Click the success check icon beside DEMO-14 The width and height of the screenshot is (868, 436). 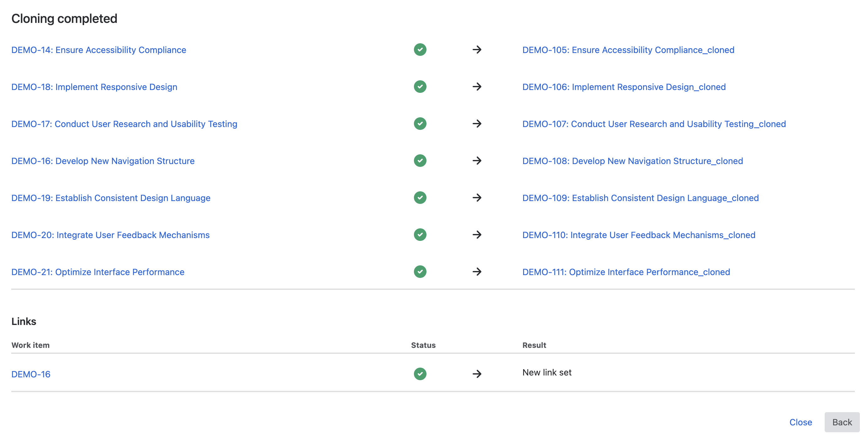pyautogui.click(x=420, y=50)
